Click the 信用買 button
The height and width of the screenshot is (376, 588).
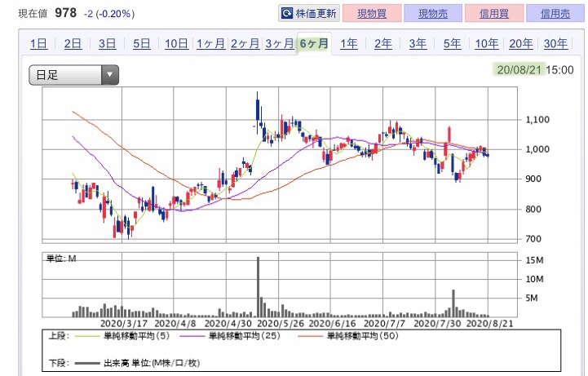pos(496,14)
